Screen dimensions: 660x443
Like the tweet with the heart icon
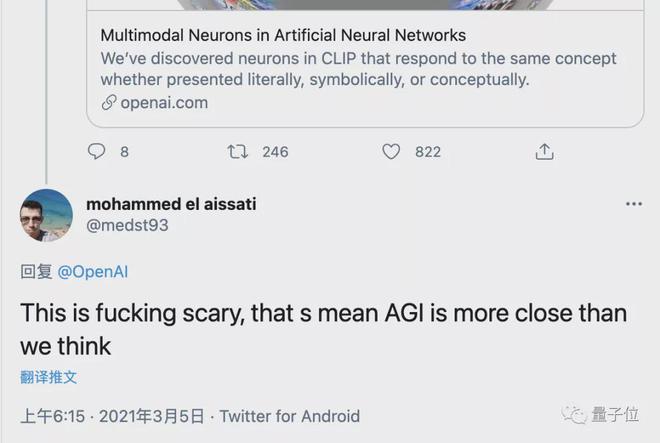[391, 152]
